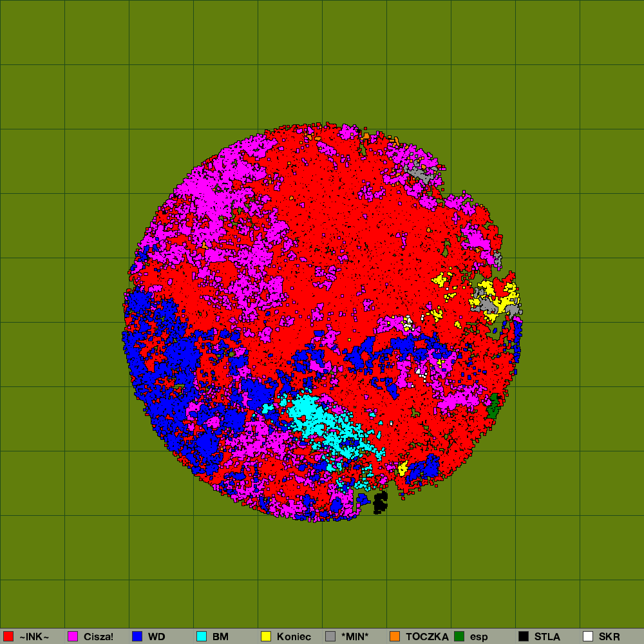The image size is (644, 644).
Task: Select the TOCZKA legend label
Action: coord(427,637)
